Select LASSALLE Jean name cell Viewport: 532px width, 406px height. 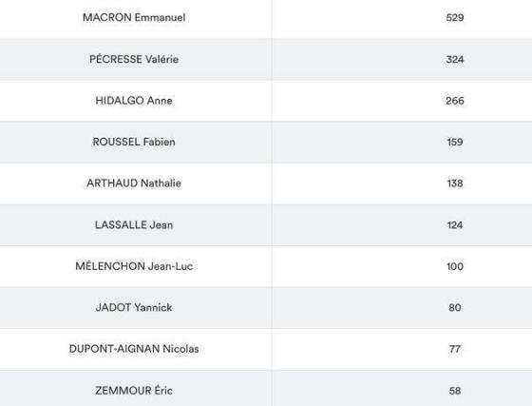134,224
